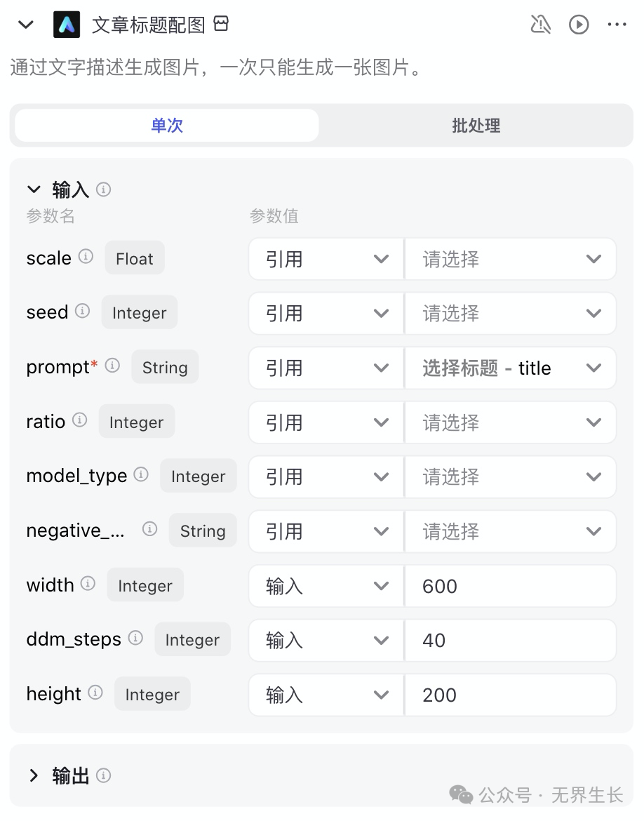Select the 单次 tab

click(167, 126)
